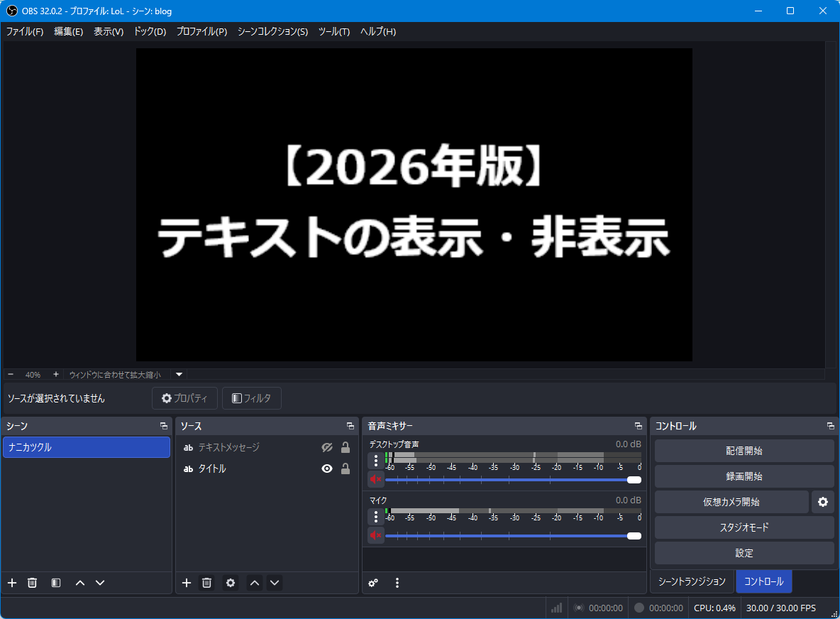840x619 pixels.
Task: Remove the selected source with the trash icon
Action: [206, 583]
